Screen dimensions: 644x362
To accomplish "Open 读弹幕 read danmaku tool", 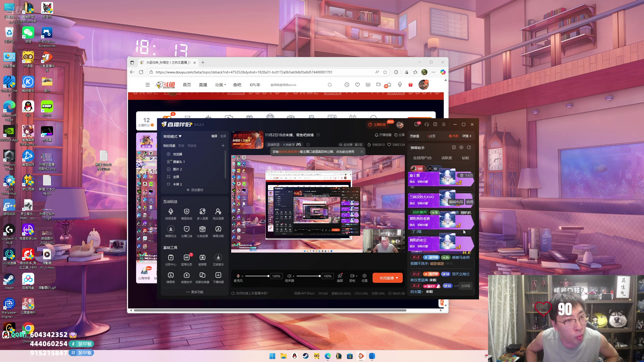I will coord(202,258).
